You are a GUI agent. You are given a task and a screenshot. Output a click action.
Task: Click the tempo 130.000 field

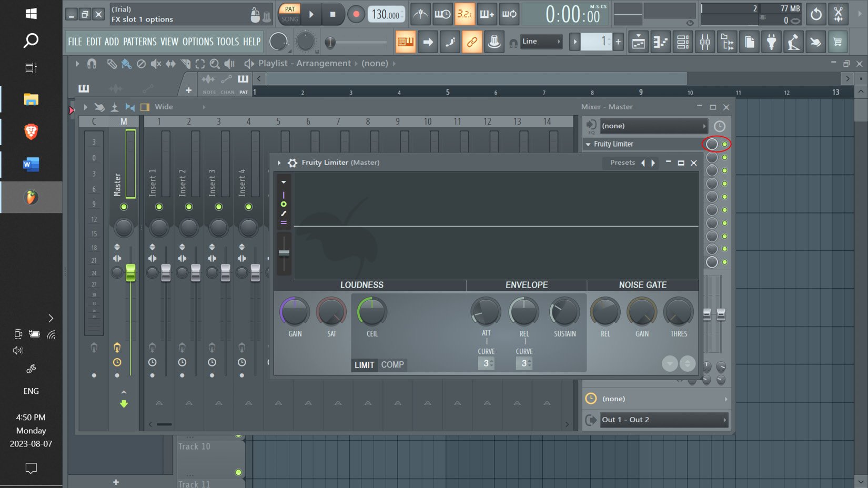387,14
